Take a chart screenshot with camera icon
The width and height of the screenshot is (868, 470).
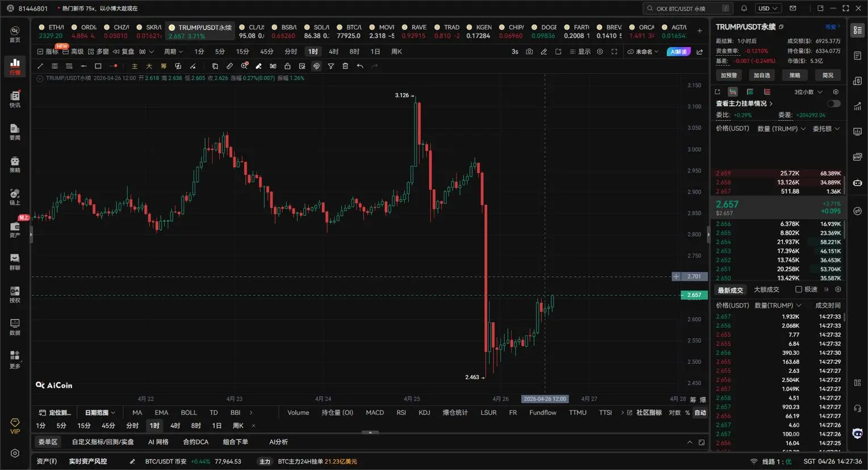529,52
